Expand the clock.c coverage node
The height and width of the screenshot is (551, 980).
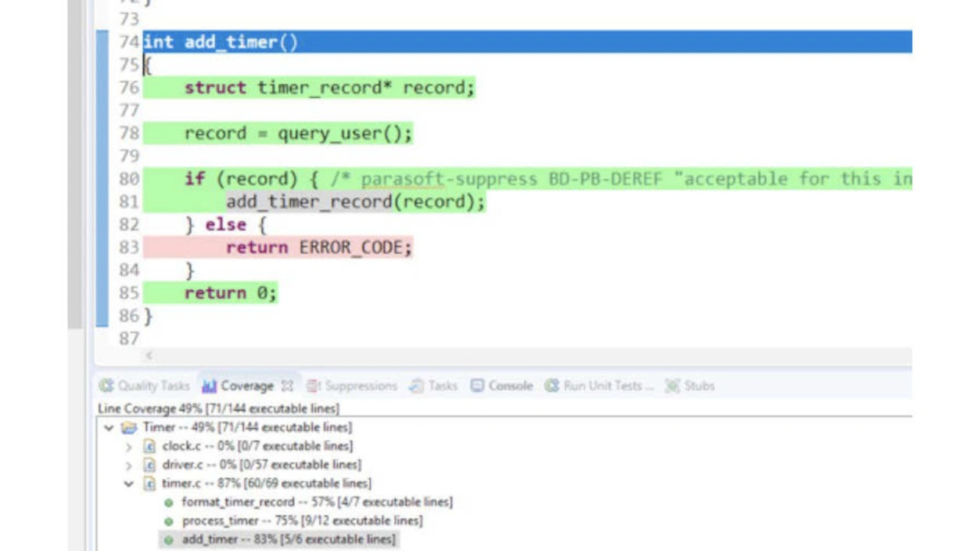pyautogui.click(x=129, y=446)
